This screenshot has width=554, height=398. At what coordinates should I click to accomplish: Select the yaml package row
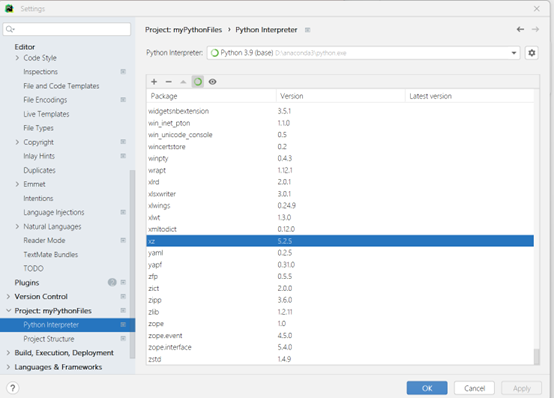(340, 253)
